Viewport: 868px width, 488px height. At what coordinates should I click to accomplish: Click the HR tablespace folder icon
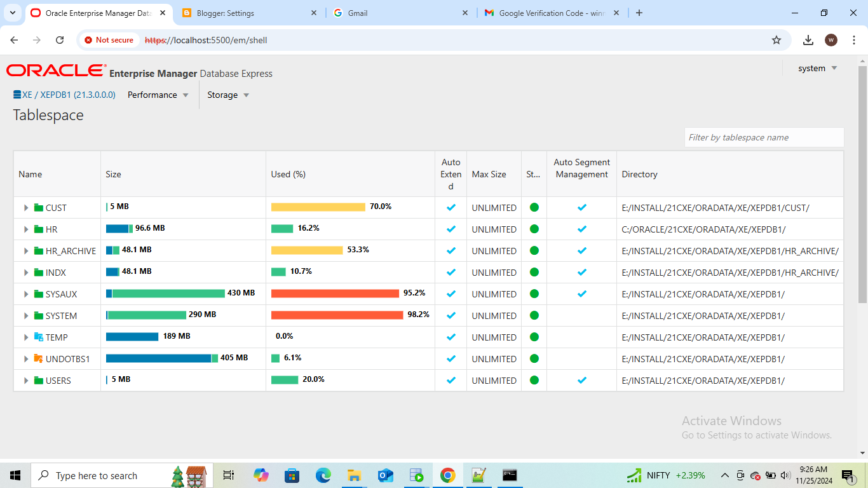[x=38, y=229]
